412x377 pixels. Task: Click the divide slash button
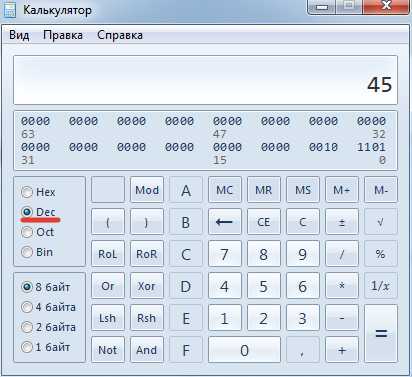point(342,254)
